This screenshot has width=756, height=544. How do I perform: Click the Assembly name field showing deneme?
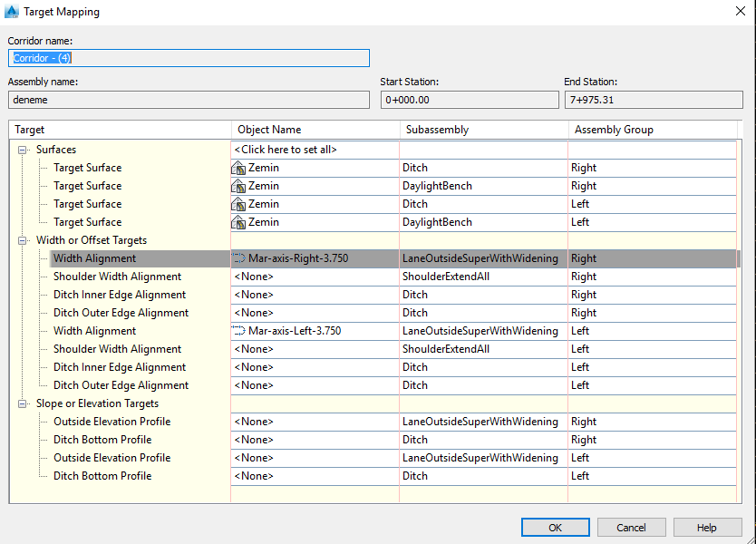189,100
